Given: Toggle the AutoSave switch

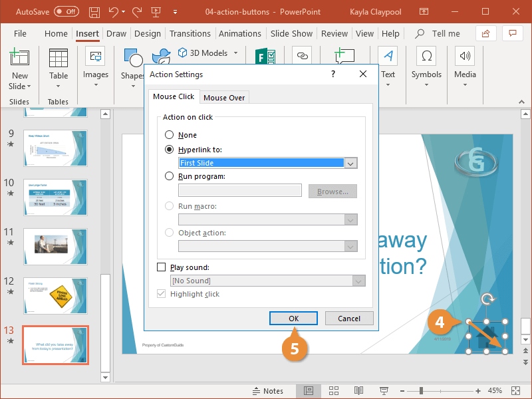Looking at the screenshot, I should pyautogui.click(x=66, y=12).
